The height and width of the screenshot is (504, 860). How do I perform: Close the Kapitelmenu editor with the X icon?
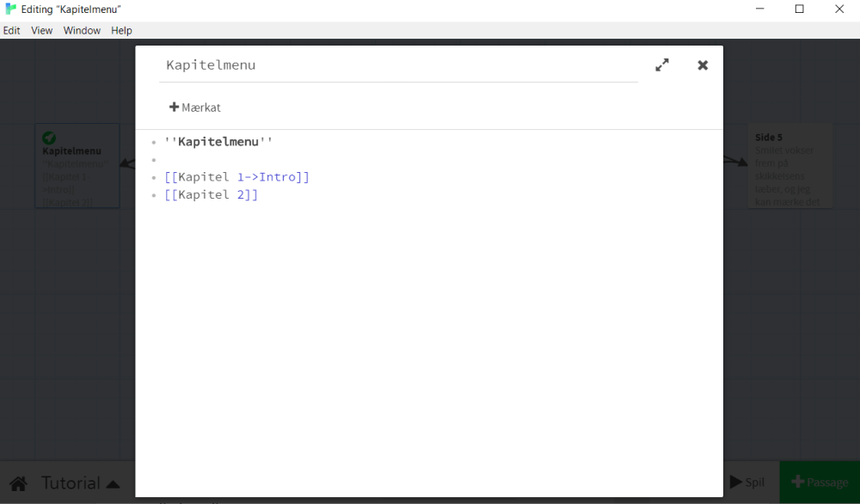(703, 65)
